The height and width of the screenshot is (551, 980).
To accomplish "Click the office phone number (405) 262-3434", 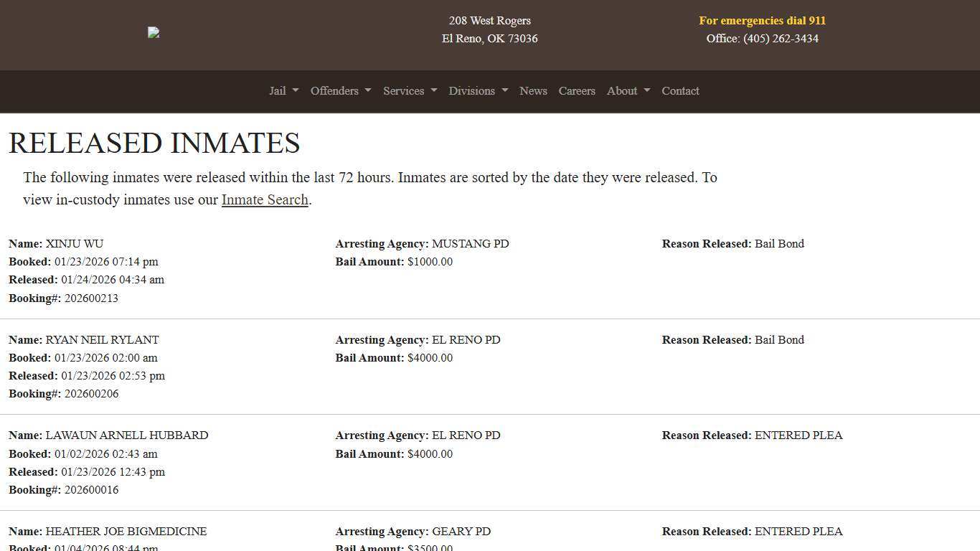I will pyautogui.click(x=781, y=39).
